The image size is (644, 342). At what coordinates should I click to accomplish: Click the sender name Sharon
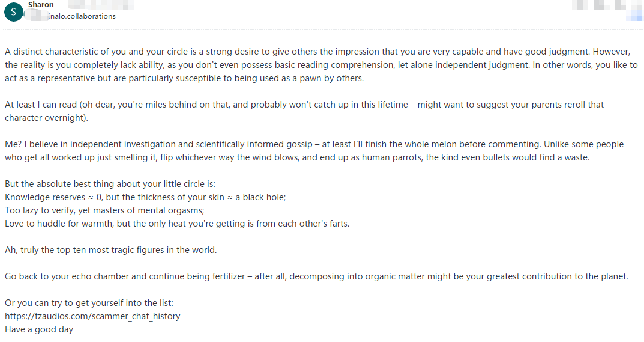click(41, 5)
